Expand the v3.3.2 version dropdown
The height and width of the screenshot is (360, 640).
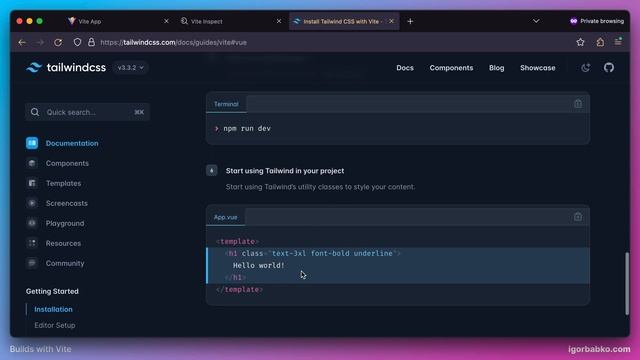tap(130, 68)
